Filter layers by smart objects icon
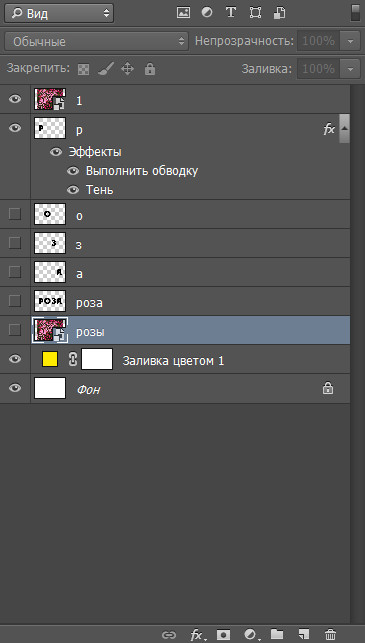Screen dimensions: 365x643 pyautogui.click(x=279, y=13)
